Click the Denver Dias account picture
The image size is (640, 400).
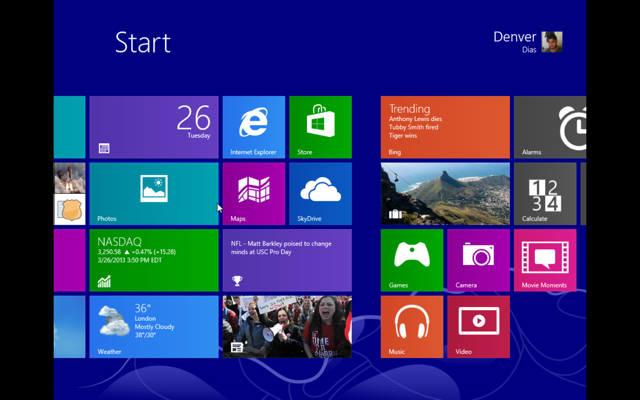tap(552, 42)
